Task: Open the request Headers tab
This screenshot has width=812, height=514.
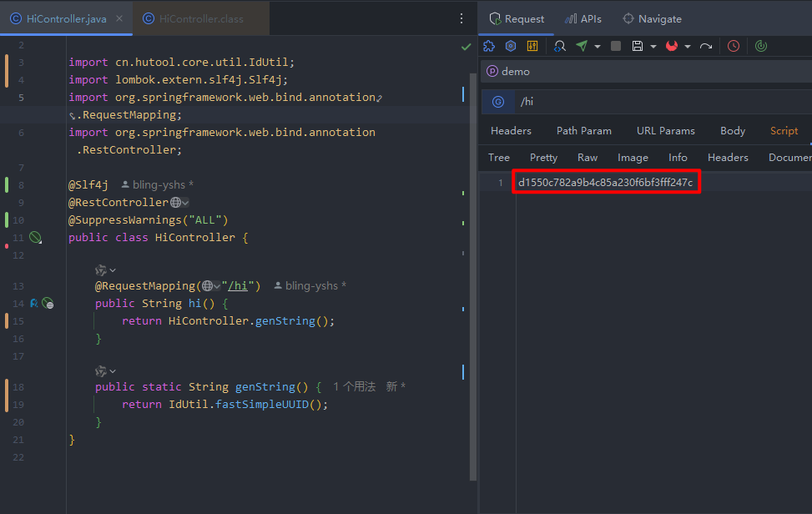Action: coord(511,131)
